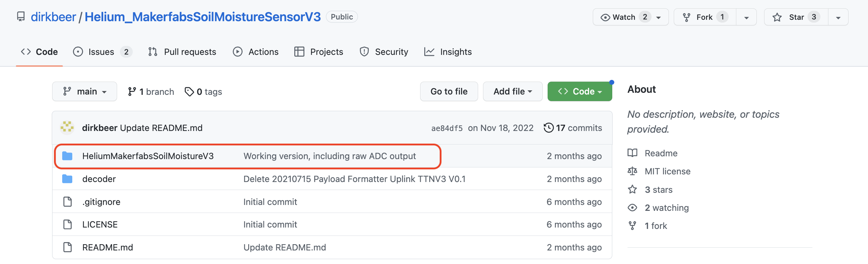Click the MIT license scale icon
The height and width of the screenshot is (264, 868).
632,171
